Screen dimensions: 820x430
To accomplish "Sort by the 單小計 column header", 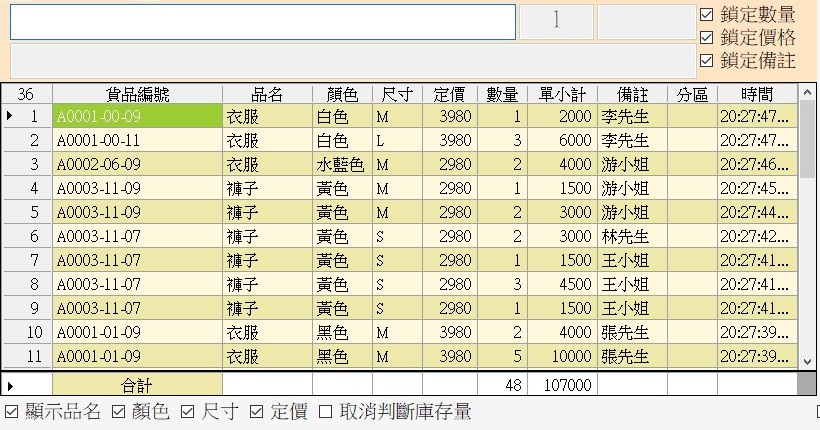I will point(560,94).
